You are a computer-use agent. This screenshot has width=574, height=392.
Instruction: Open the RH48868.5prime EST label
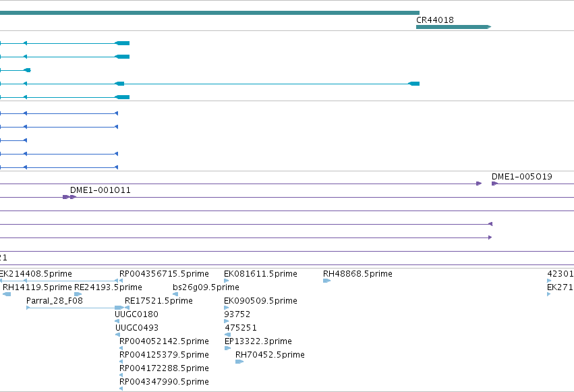point(357,274)
